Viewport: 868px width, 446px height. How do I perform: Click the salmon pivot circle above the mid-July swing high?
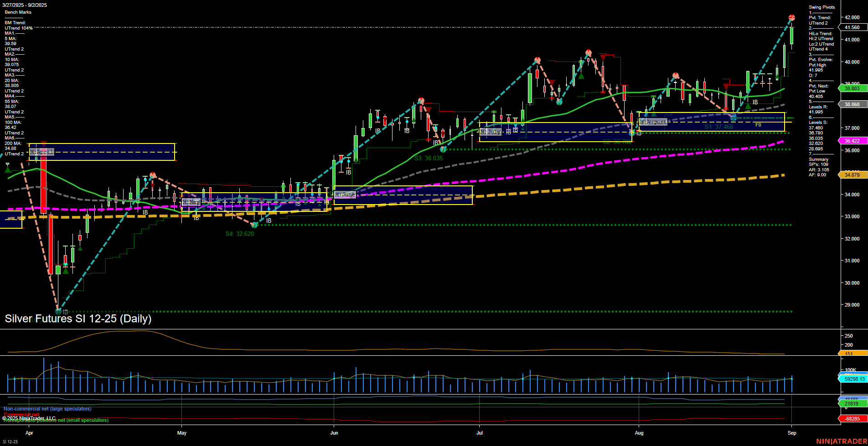pos(588,52)
